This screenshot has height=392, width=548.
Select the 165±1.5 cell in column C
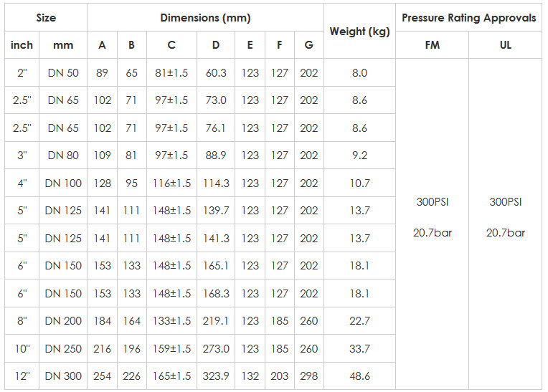[171, 376]
